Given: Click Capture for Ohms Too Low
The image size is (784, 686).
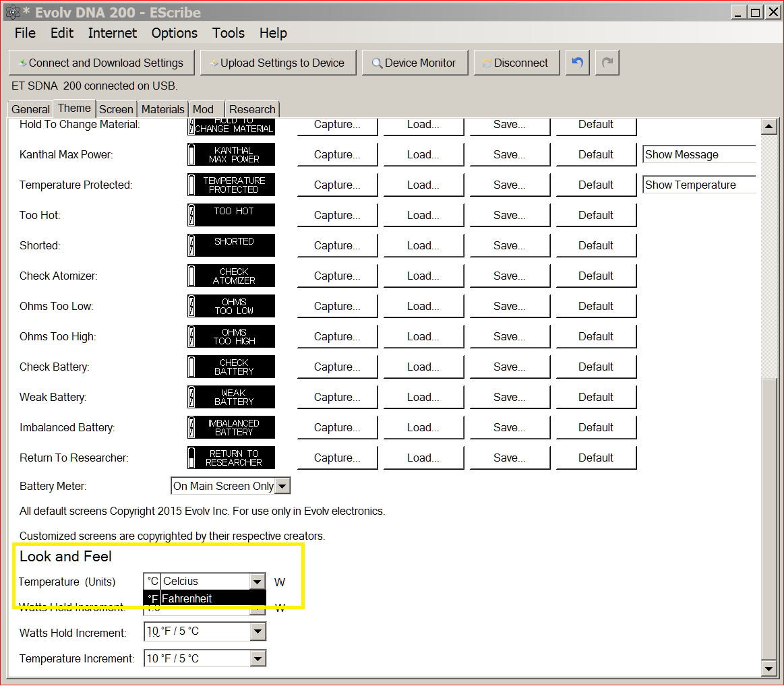Looking at the screenshot, I should (x=337, y=306).
